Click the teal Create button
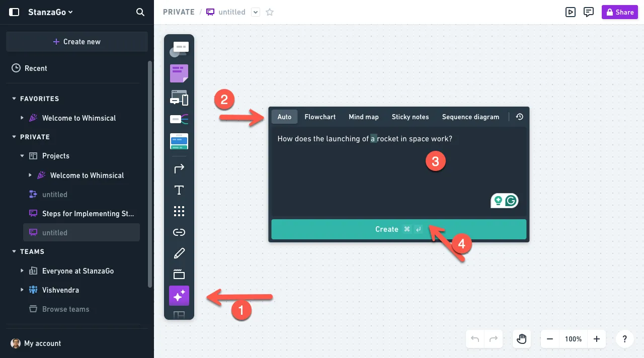This screenshot has width=644, height=358. click(x=399, y=229)
